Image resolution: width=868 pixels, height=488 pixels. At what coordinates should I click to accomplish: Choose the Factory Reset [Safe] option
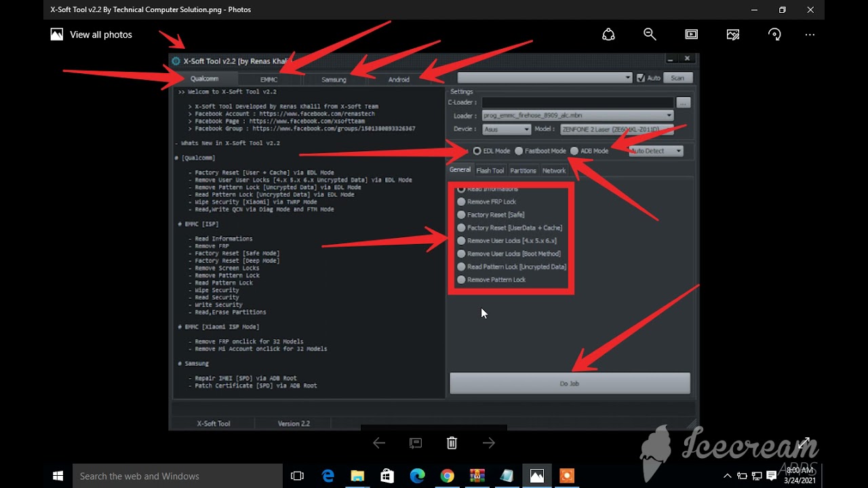pos(461,215)
